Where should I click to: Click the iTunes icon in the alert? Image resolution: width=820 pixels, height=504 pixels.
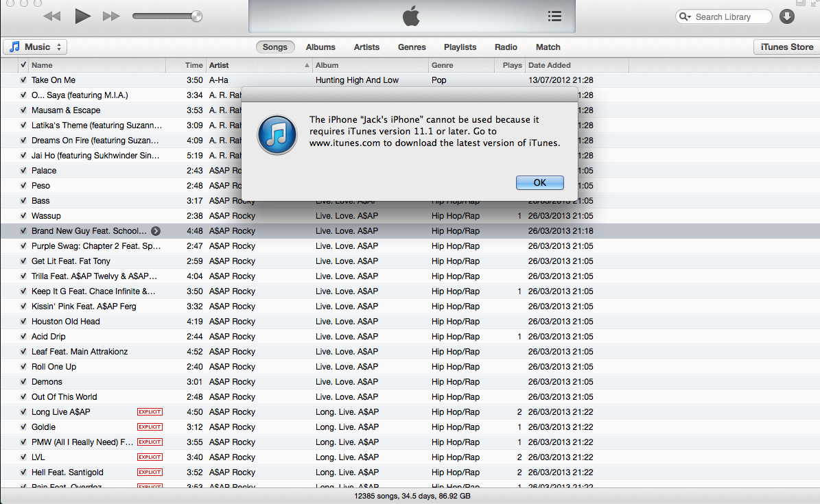(277, 135)
